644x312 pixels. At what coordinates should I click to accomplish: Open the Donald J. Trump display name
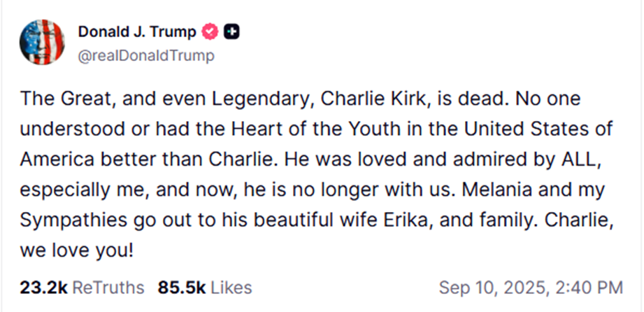pyautogui.click(x=138, y=32)
